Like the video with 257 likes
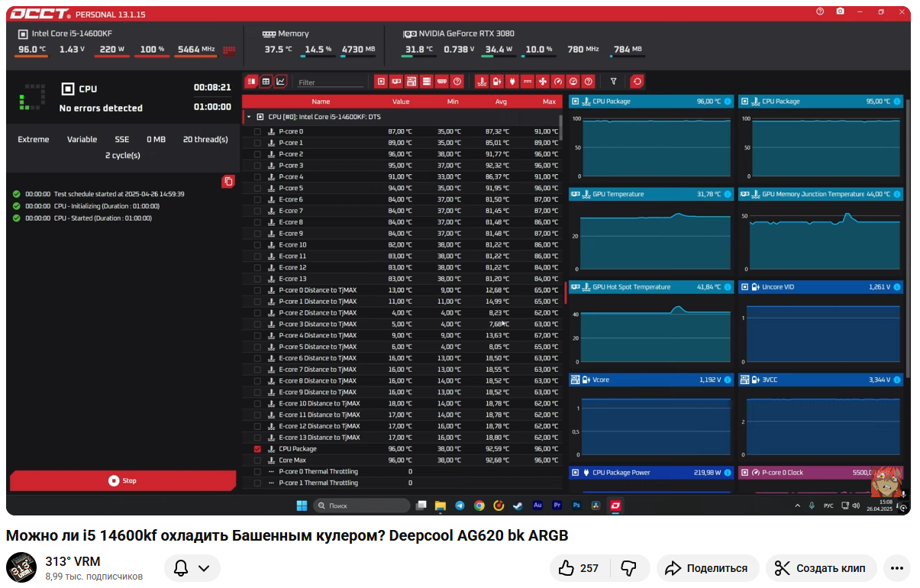This screenshot has width=920, height=588. tap(579, 568)
